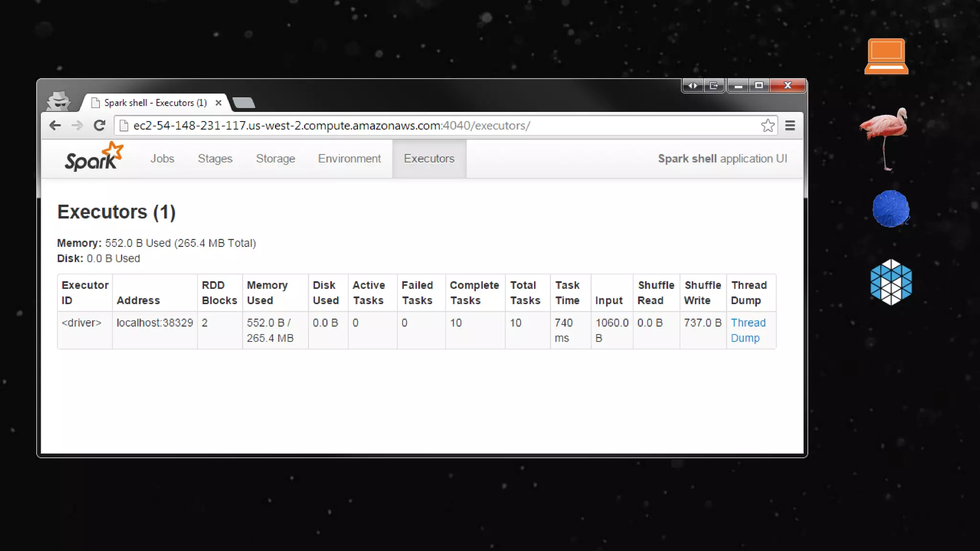
Task: Close the Spark shell Executors tab
Action: click(x=218, y=103)
